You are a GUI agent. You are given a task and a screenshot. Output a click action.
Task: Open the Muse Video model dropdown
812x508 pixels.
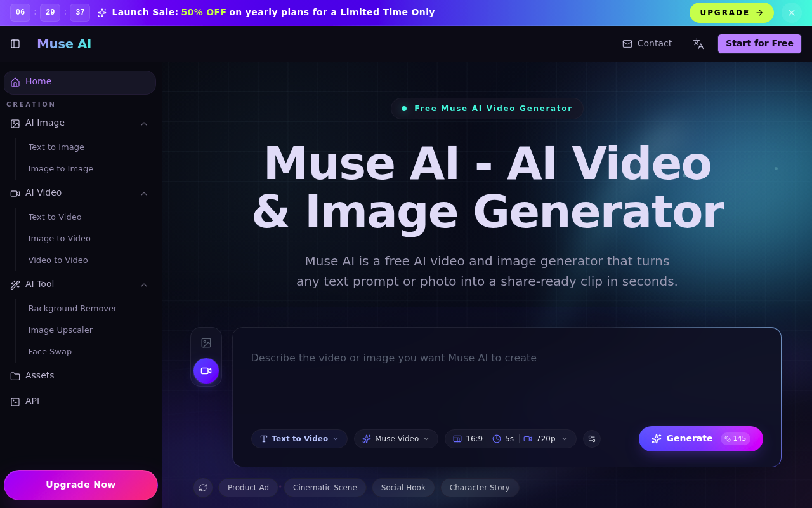click(396, 439)
